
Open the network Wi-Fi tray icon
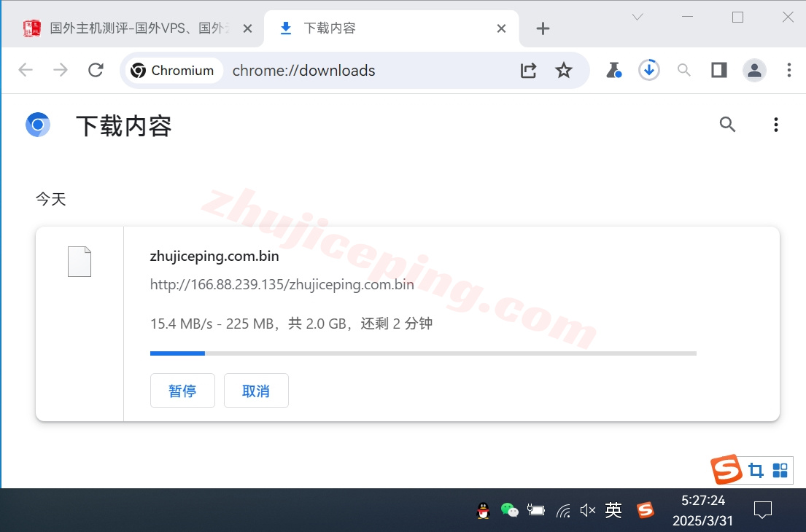pos(563,510)
